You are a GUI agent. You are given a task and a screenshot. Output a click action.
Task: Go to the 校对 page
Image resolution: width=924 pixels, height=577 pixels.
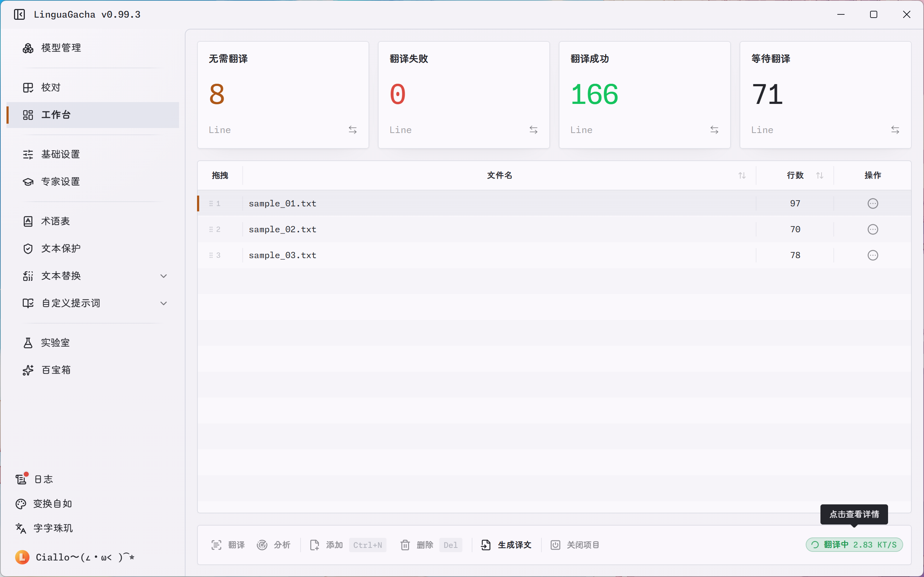[93, 87]
